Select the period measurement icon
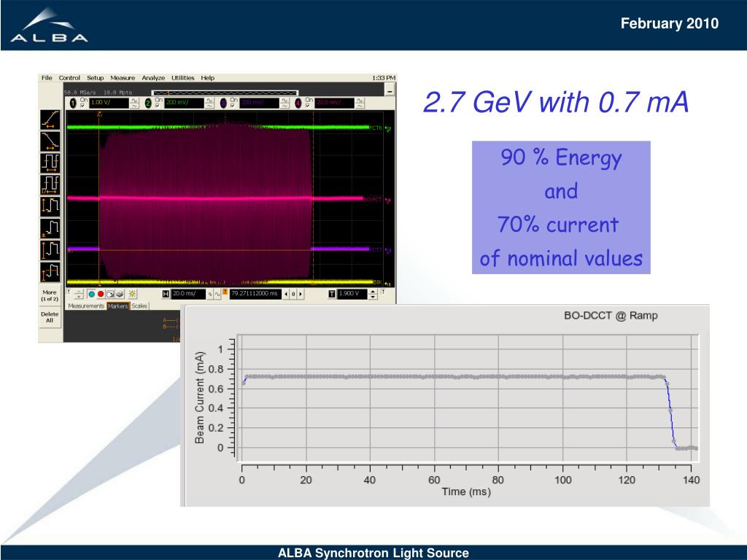 [x=50, y=163]
